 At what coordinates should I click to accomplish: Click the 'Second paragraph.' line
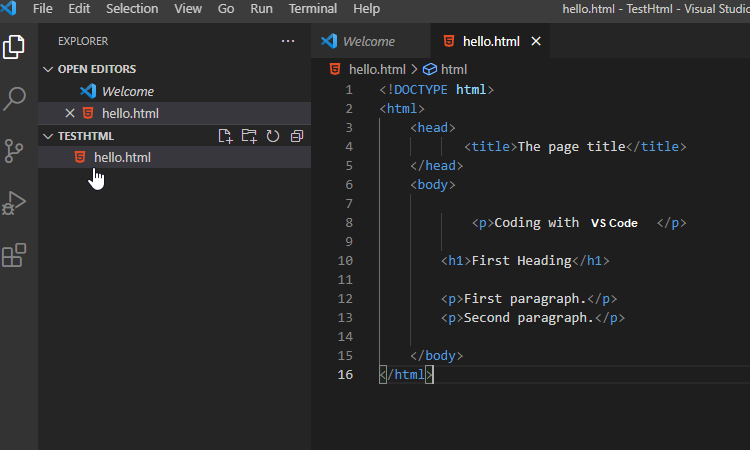click(532, 318)
